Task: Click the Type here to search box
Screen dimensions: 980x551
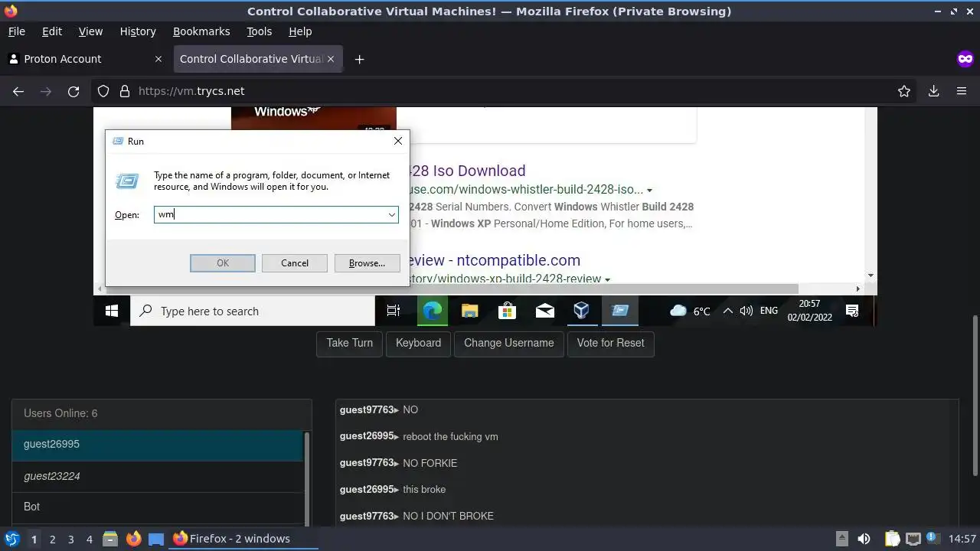Action: (253, 311)
